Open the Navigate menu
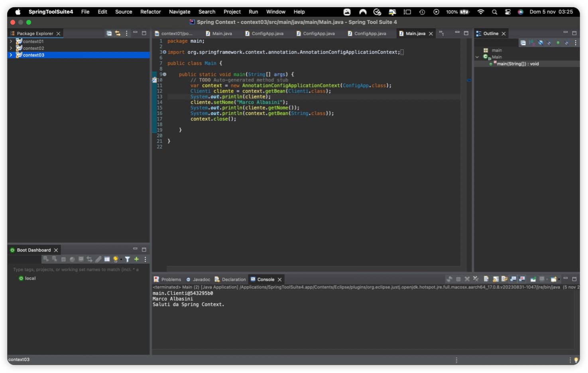The image size is (588, 373). tap(179, 12)
